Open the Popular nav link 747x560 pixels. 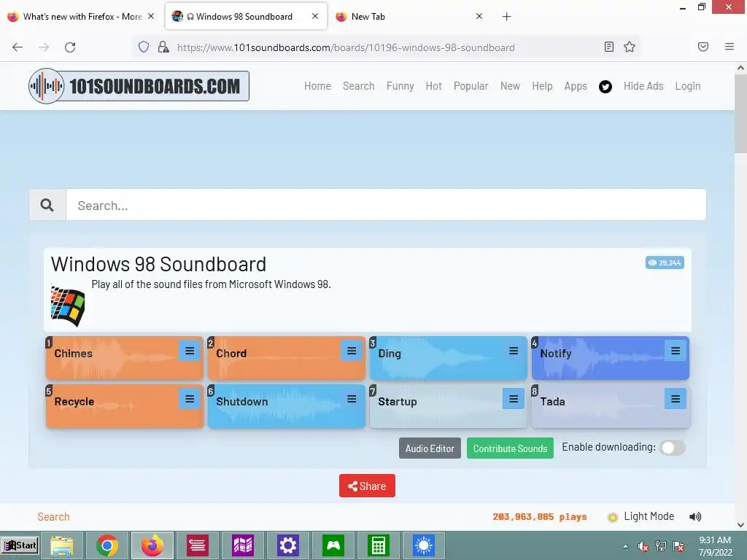point(471,86)
